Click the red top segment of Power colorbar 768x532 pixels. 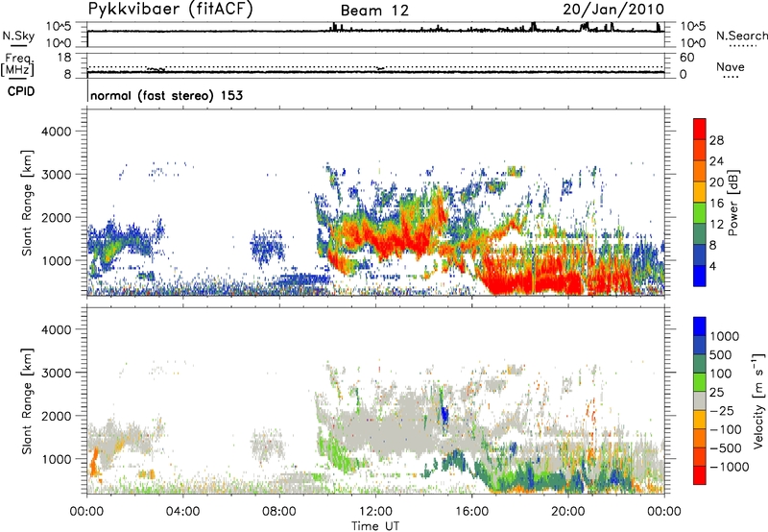tap(700, 129)
